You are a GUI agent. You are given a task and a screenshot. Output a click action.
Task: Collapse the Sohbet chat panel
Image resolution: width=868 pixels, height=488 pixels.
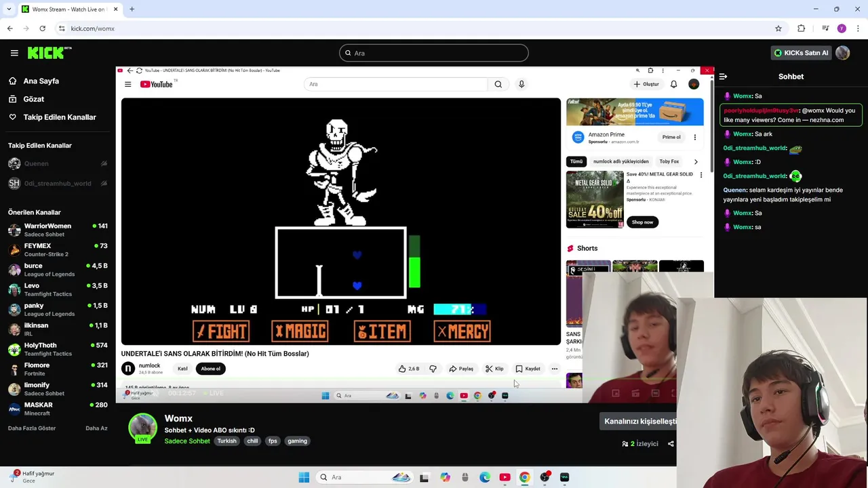[723, 77]
